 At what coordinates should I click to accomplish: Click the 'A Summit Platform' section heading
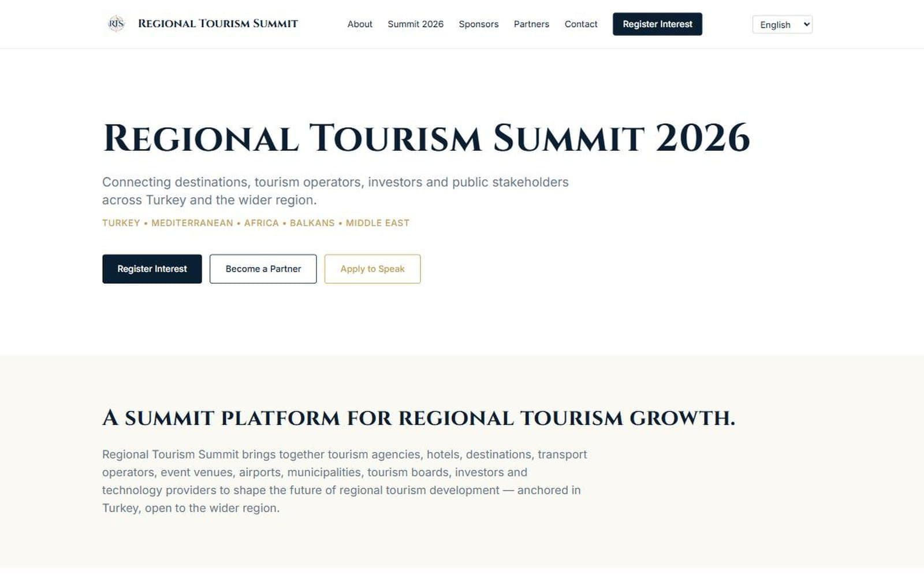(419, 418)
